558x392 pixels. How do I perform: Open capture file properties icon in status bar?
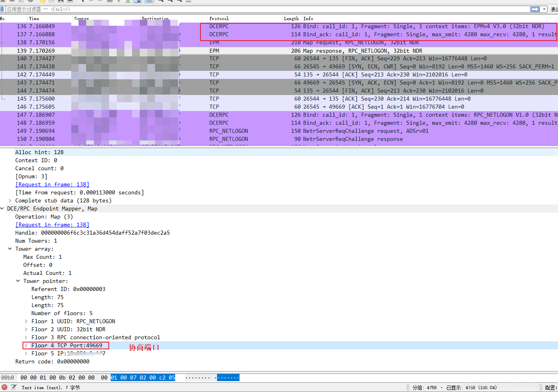coord(14,387)
